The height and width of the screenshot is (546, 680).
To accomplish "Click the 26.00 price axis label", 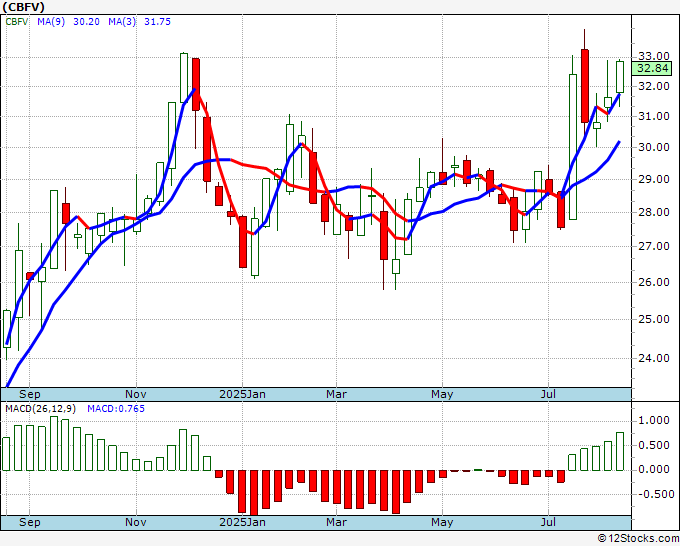I will coord(654,282).
